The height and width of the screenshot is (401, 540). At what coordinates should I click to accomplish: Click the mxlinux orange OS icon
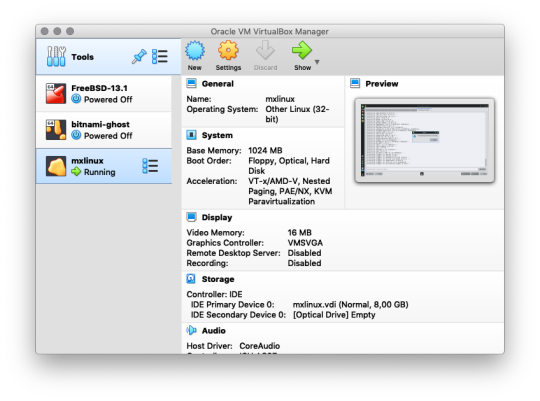pyautogui.click(x=56, y=166)
